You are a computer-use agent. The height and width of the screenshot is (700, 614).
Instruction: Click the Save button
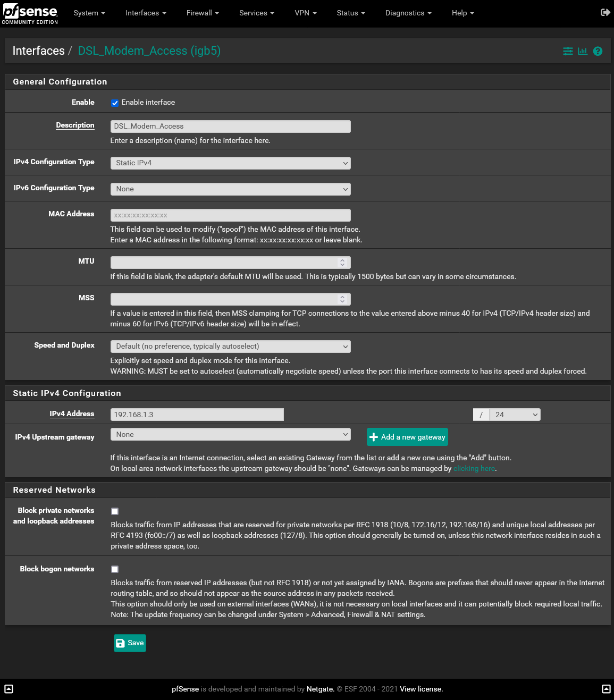tap(130, 643)
